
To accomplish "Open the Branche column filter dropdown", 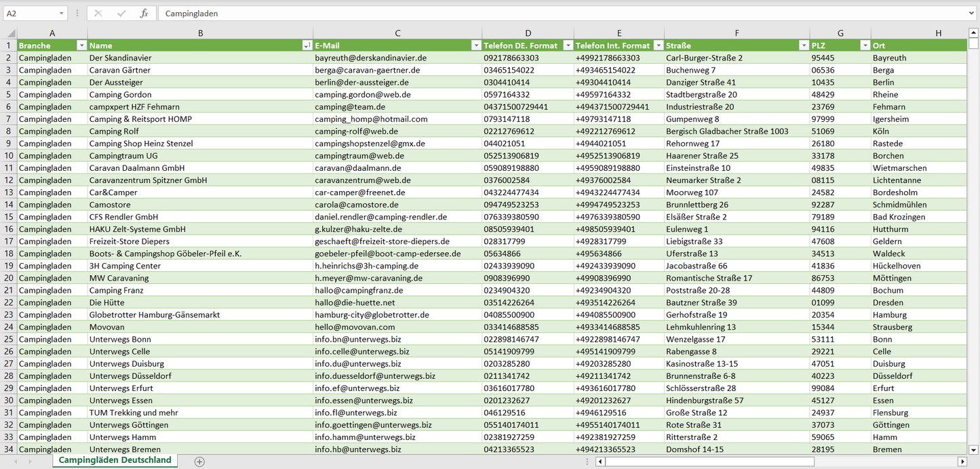I will tap(81, 45).
